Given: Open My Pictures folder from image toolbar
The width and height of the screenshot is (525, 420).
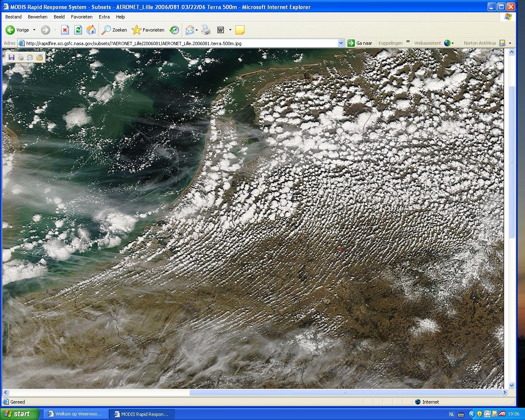Looking at the screenshot, I should (39, 57).
